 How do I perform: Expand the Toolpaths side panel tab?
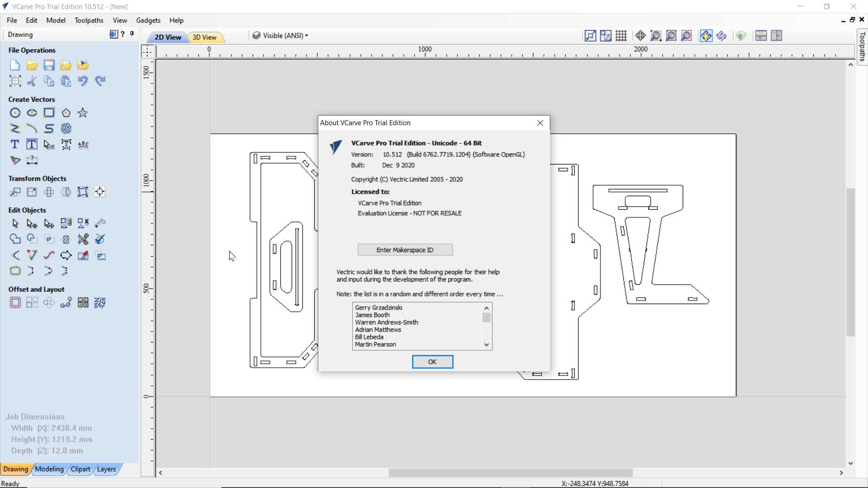tap(862, 47)
